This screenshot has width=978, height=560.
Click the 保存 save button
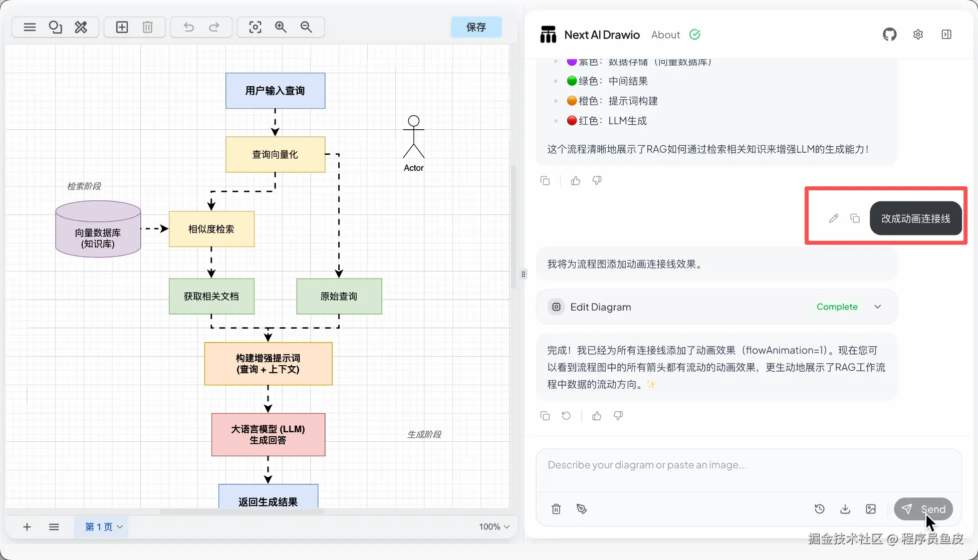point(476,27)
